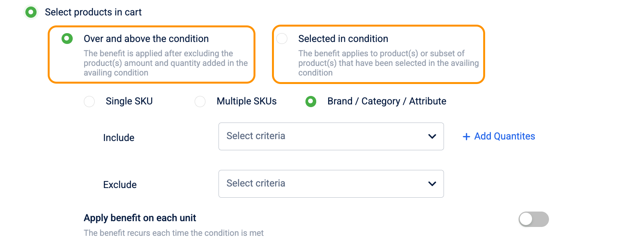644x252 pixels.
Task: Open the Include "Select criteria" dropdown
Action: pos(323,136)
